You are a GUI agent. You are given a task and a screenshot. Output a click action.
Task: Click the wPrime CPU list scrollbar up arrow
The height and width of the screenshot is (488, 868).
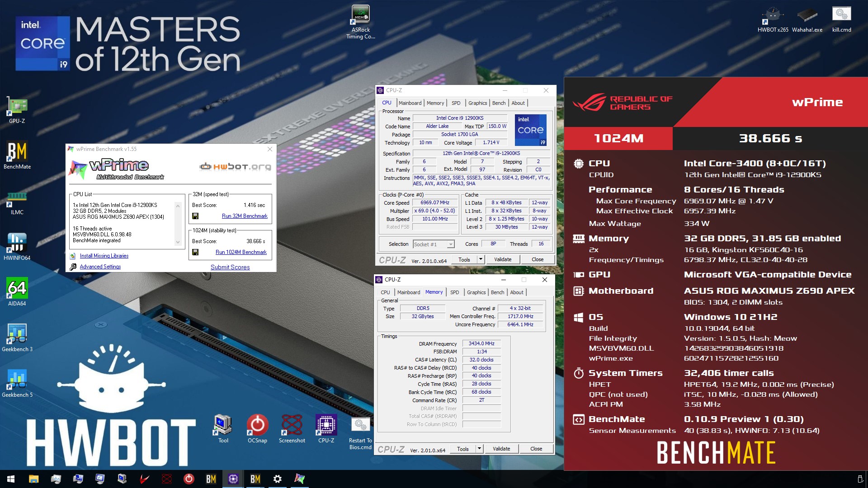tap(178, 206)
